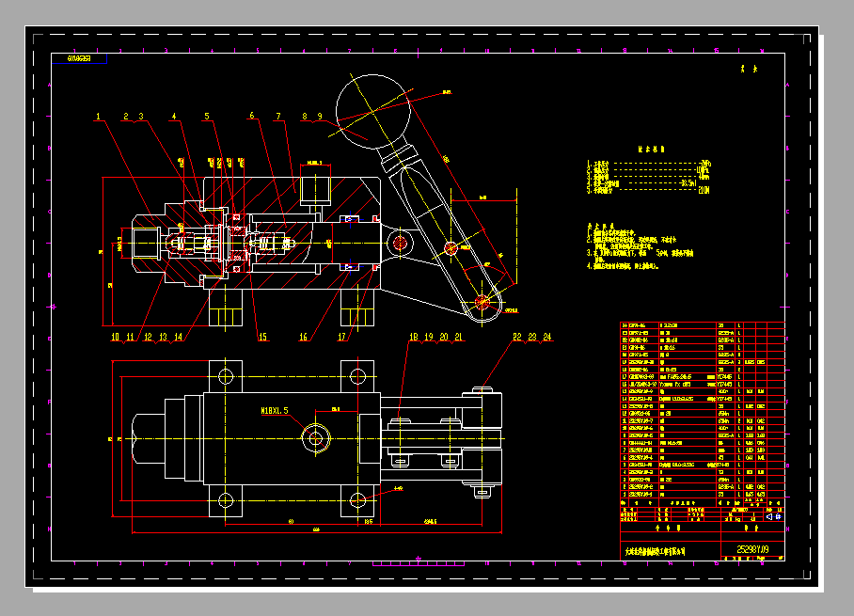The width and height of the screenshot is (854, 616).
Task: Select part callout number 8 label
Action: coord(305,117)
